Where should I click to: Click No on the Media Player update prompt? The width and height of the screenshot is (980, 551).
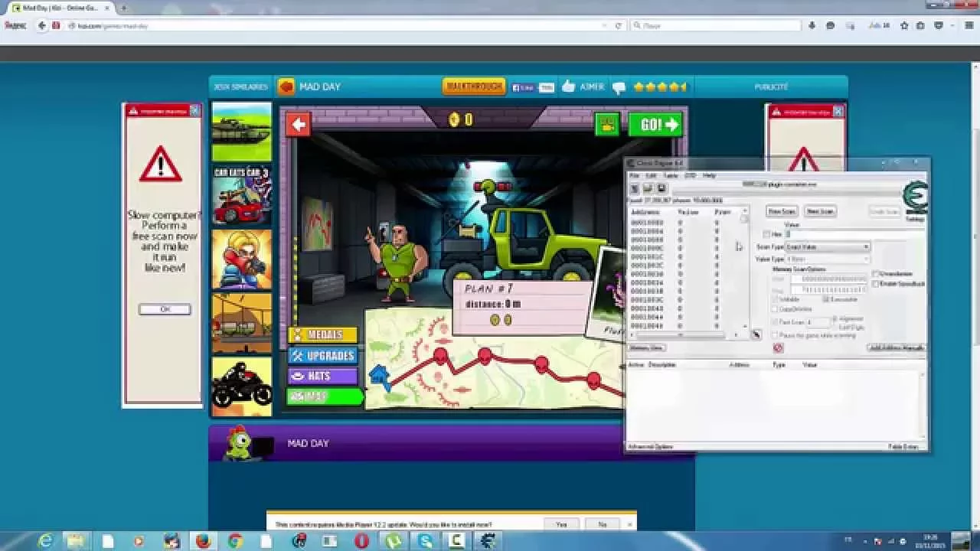(602, 524)
